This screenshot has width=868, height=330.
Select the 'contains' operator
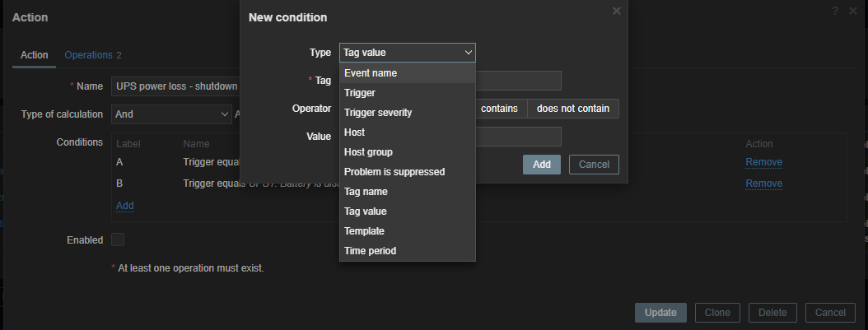499,109
